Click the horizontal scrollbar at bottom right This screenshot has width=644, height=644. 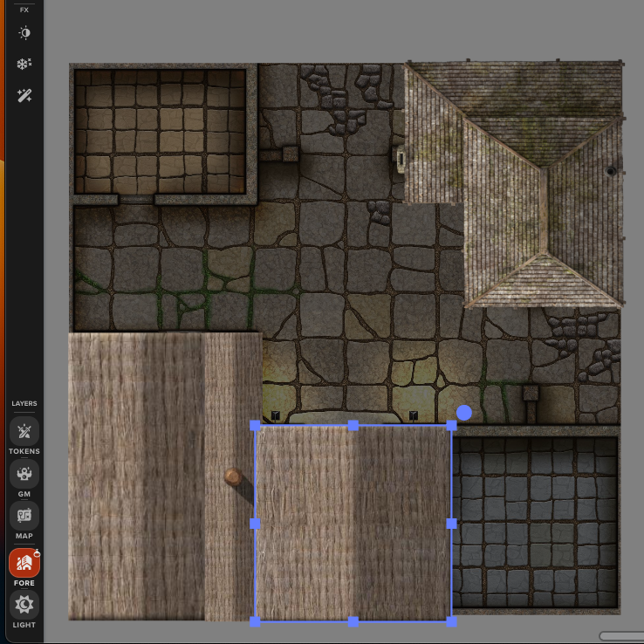tap(621, 636)
